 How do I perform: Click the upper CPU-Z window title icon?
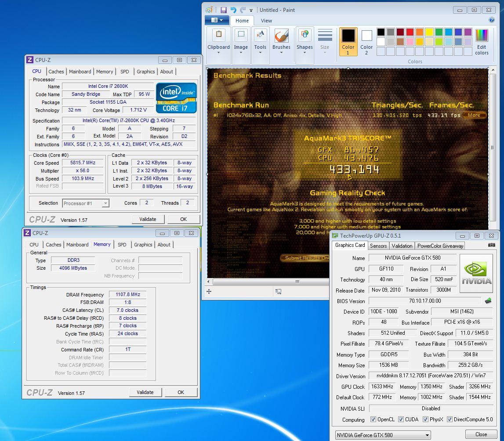(x=30, y=60)
